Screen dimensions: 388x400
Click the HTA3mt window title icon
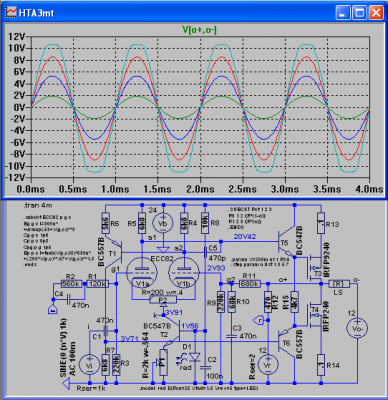click(x=11, y=13)
